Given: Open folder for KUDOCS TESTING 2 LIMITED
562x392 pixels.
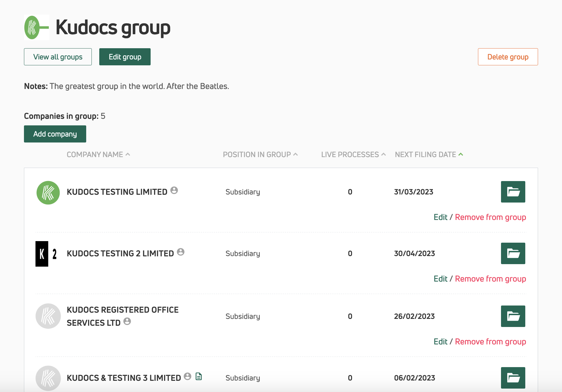Looking at the screenshot, I should 513,253.
